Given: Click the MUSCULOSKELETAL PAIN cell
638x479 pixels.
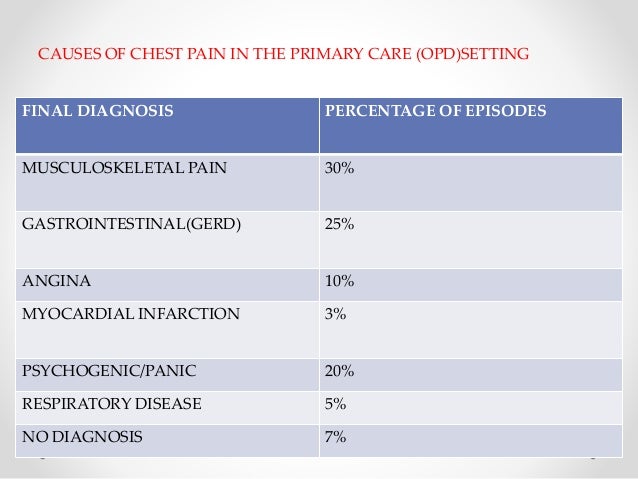Looking at the screenshot, I should point(167,183).
